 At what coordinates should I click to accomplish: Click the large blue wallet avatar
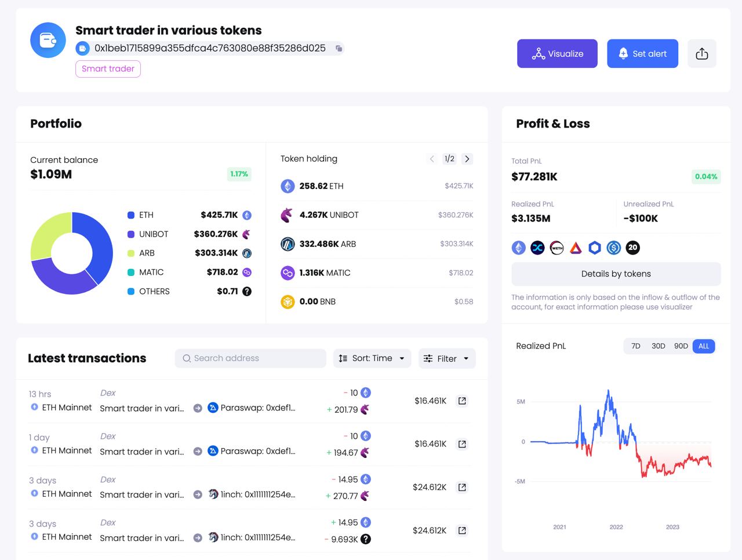[48, 40]
